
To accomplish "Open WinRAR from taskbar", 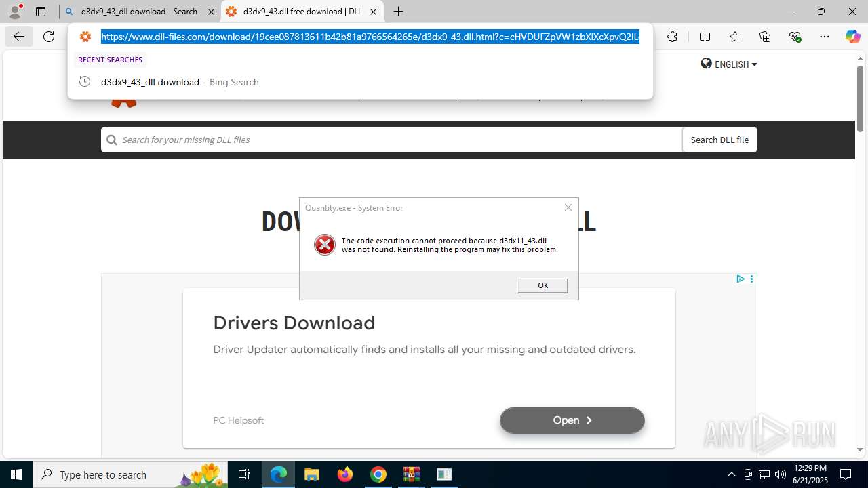I will click(x=412, y=474).
